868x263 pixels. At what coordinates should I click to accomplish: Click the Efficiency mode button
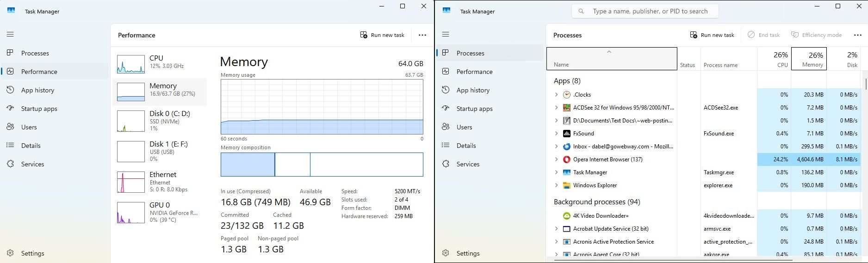click(816, 35)
